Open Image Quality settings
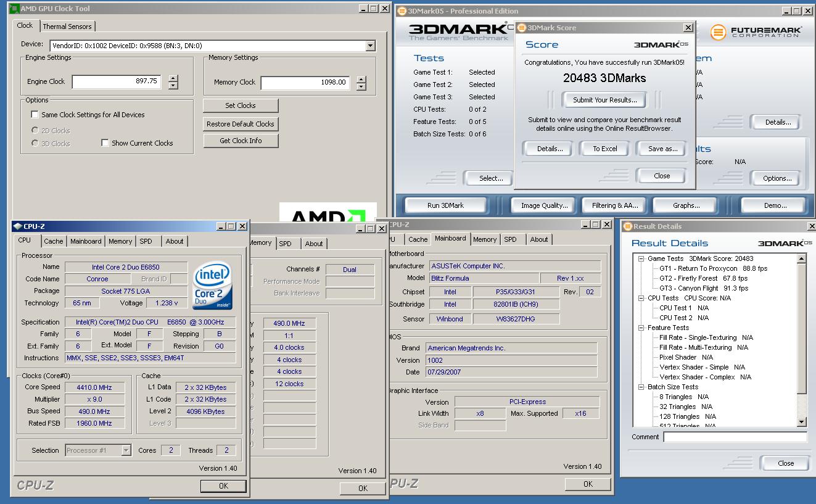The image size is (816, 504). pos(544,205)
